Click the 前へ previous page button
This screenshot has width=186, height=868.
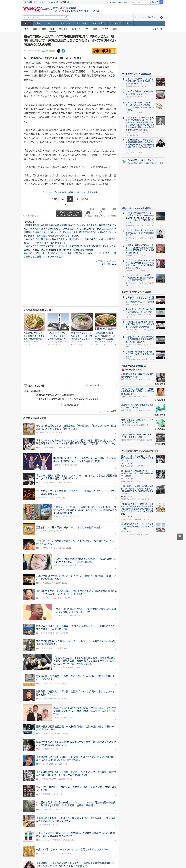pyautogui.click(x=55, y=199)
